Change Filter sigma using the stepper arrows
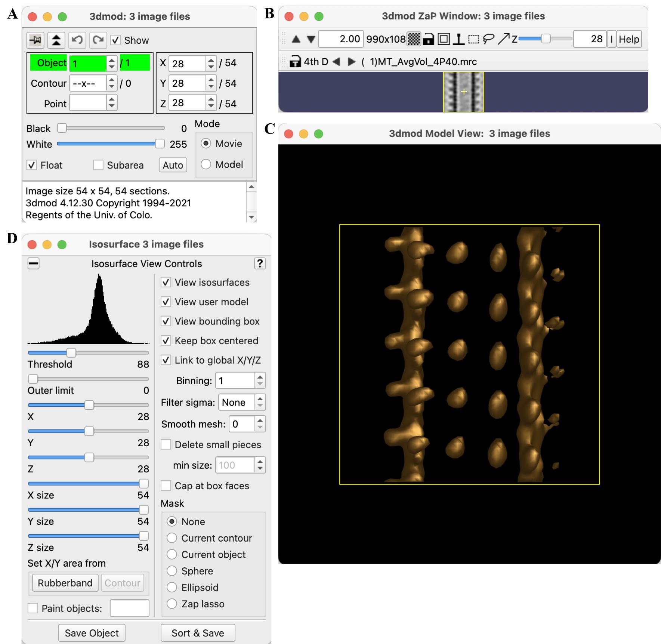Image resolution: width=661 pixels, height=644 pixels. pyautogui.click(x=260, y=402)
